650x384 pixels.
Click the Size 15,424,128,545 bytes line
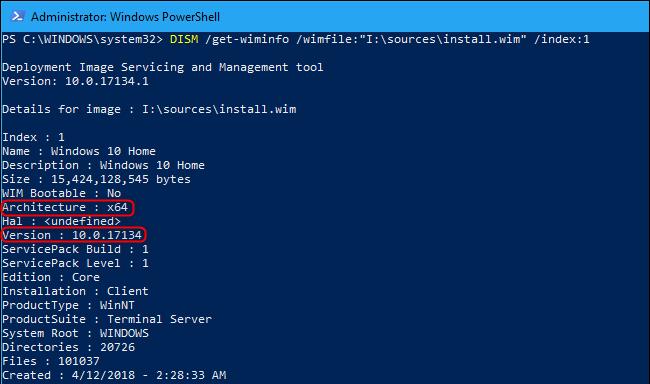pyautogui.click(x=96, y=180)
